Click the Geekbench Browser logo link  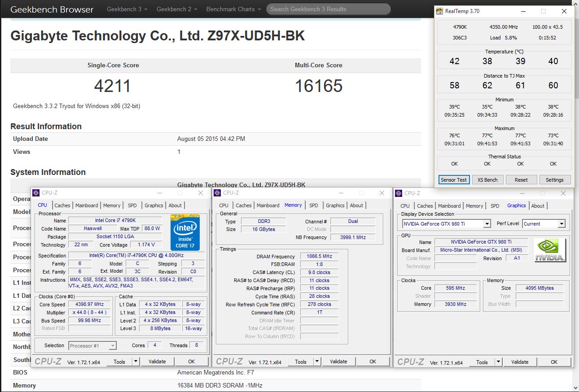[x=52, y=9]
